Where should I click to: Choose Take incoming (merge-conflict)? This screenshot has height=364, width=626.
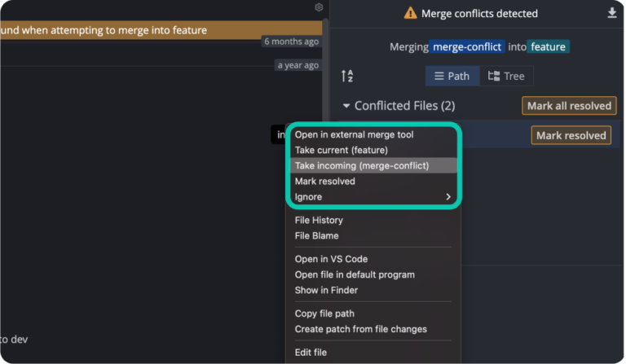pos(361,165)
